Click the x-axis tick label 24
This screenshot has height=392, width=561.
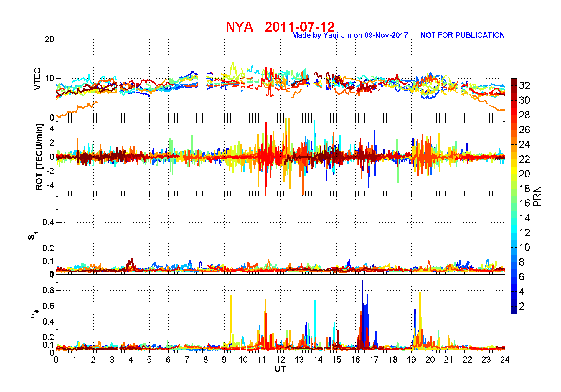pos(505,360)
